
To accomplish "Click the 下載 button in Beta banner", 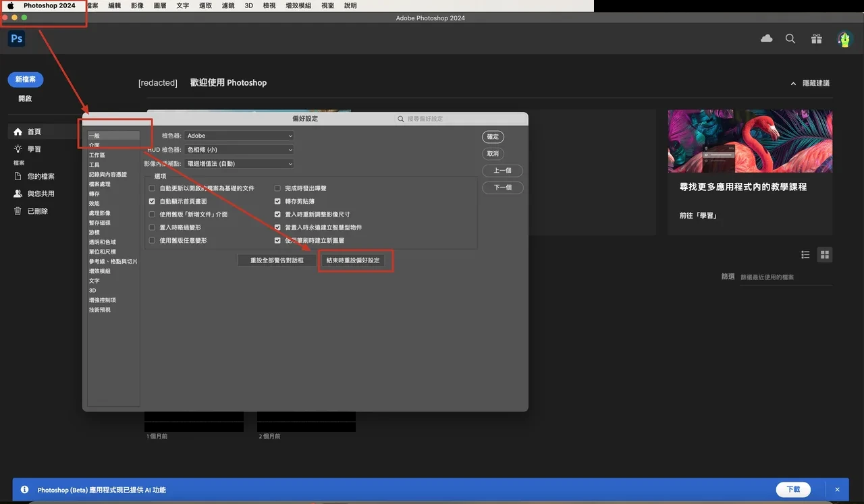I will pyautogui.click(x=793, y=490).
